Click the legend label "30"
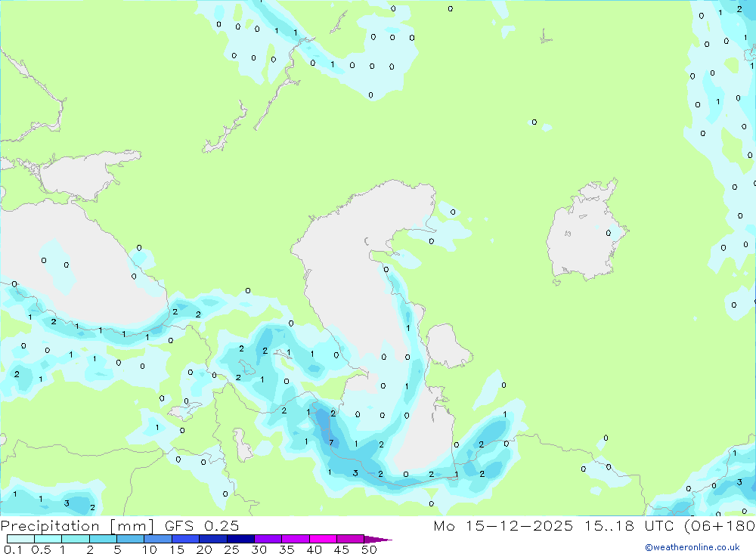The width and height of the screenshot is (756, 554). pos(259,549)
